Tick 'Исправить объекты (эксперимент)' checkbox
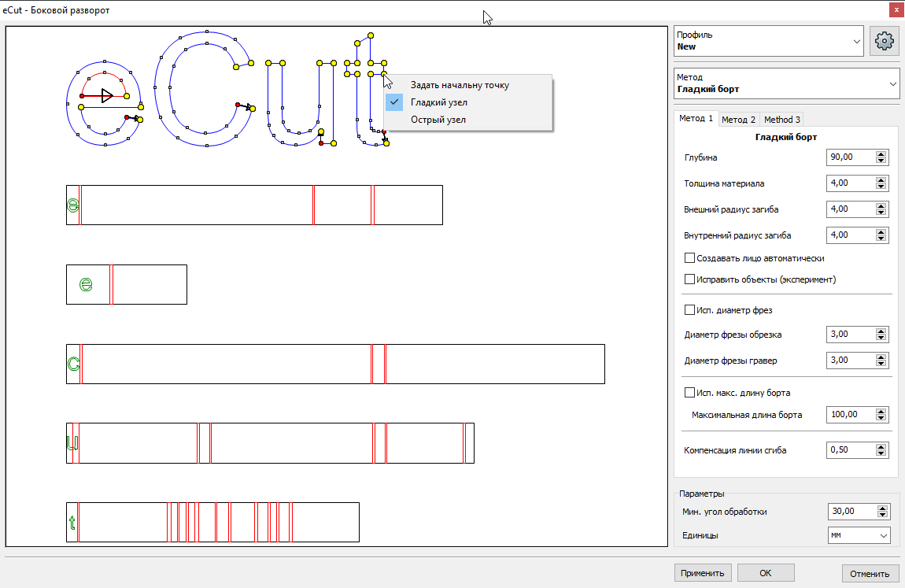Image resolution: width=905 pixels, height=588 pixels. point(689,279)
